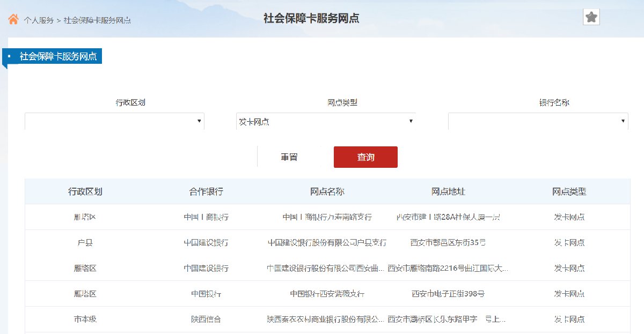Open the 行政区划 dropdown

tap(114, 121)
